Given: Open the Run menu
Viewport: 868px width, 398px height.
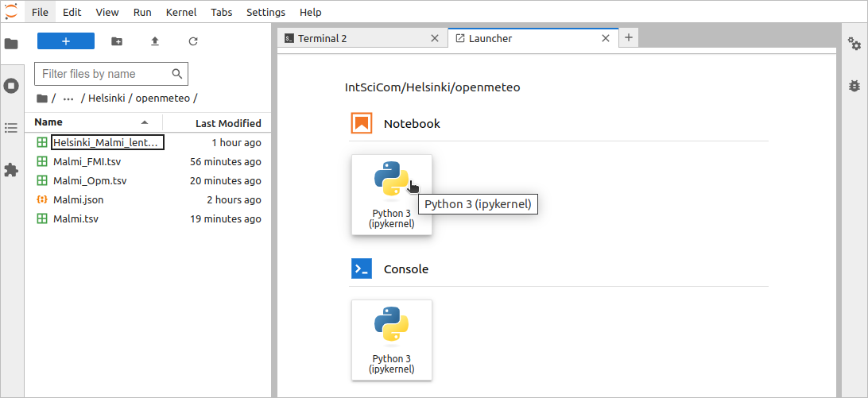Looking at the screenshot, I should point(142,12).
